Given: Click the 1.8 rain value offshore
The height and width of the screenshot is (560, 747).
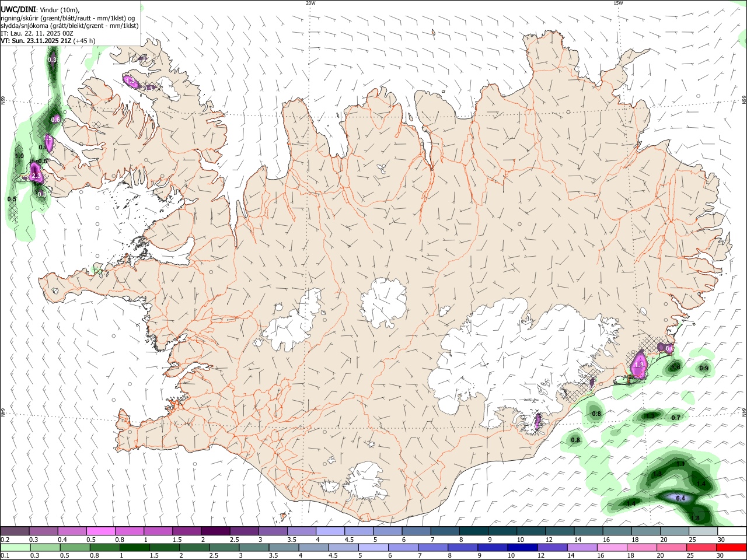Looking at the screenshot, I should pyautogui.click(x=695, y=518).
